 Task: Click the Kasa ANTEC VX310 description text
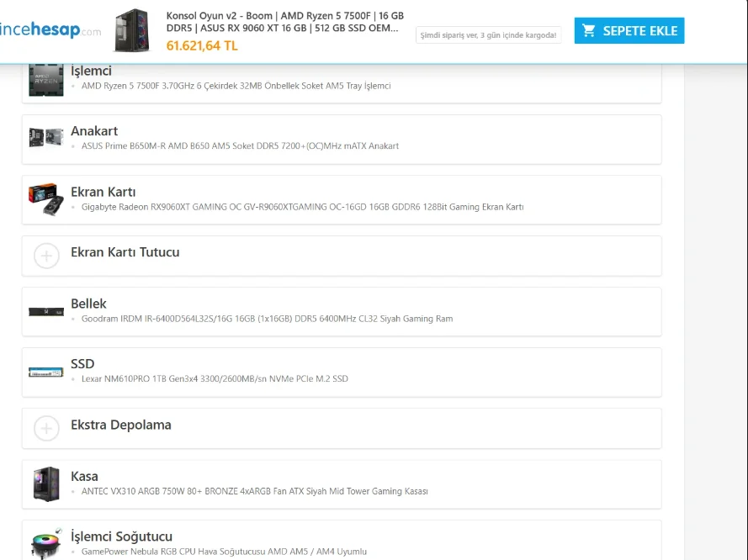(x=254, y=491)
